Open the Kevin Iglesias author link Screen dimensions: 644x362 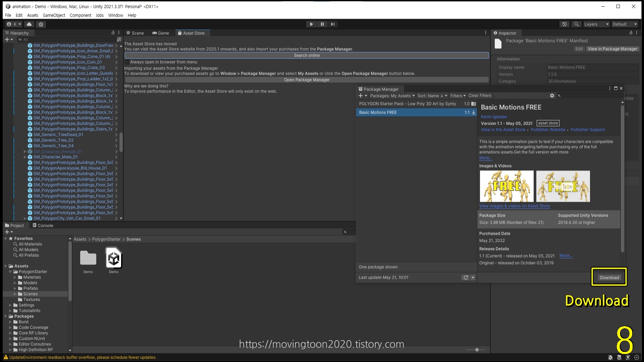[494, 117]
